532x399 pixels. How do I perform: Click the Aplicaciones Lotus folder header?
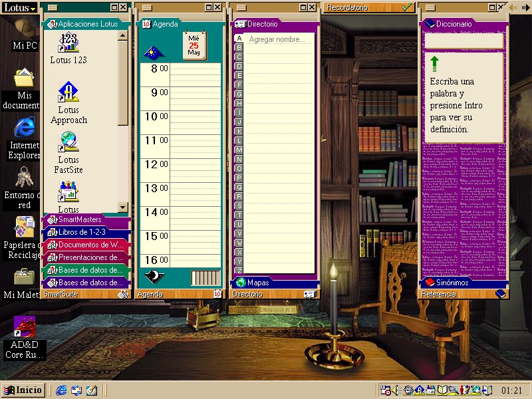pyautogui.click(x=86, y=24)
